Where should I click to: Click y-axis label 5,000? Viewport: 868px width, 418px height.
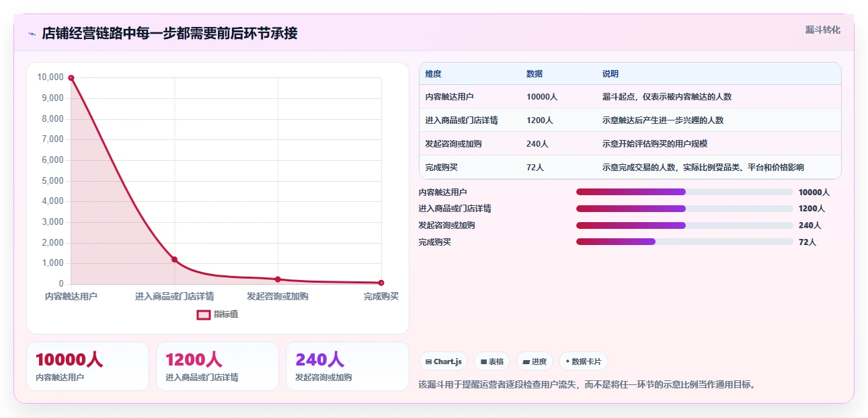(52, 180)
